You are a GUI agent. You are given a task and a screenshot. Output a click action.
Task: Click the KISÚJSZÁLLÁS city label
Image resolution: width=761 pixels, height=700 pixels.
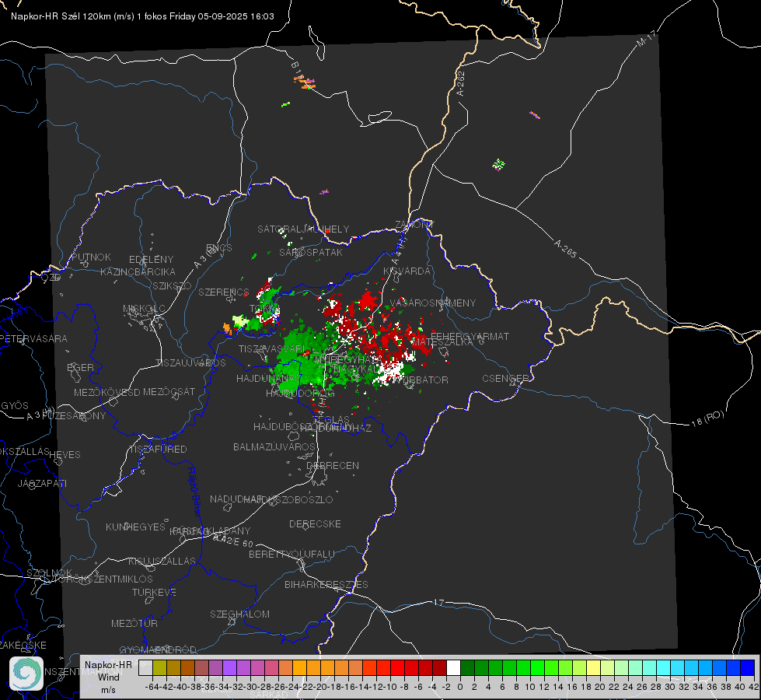162,561
